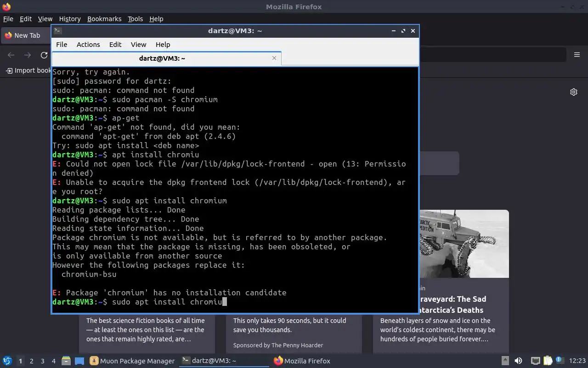This screenshot has width=588, height=368.
Task: Minimize the terminal window
Action: [x=394, y=31]
